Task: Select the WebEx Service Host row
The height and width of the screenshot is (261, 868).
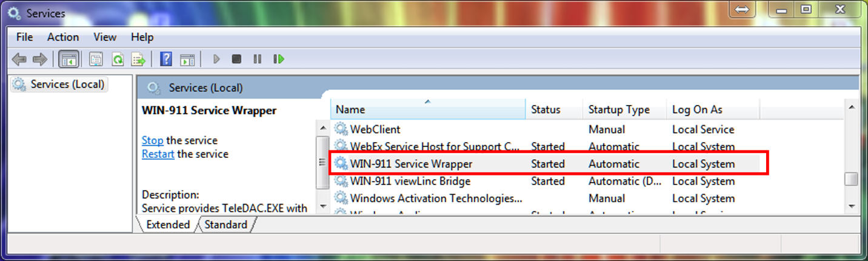Action: 546,146
